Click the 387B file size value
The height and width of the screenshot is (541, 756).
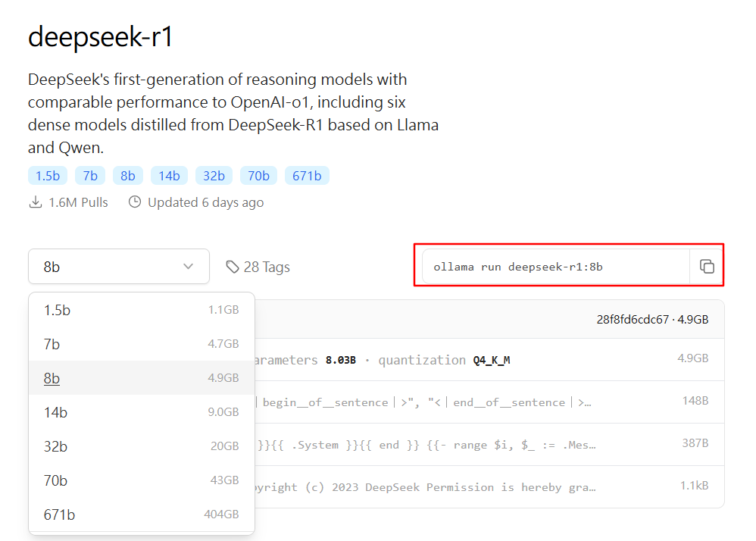coord(695,443)
